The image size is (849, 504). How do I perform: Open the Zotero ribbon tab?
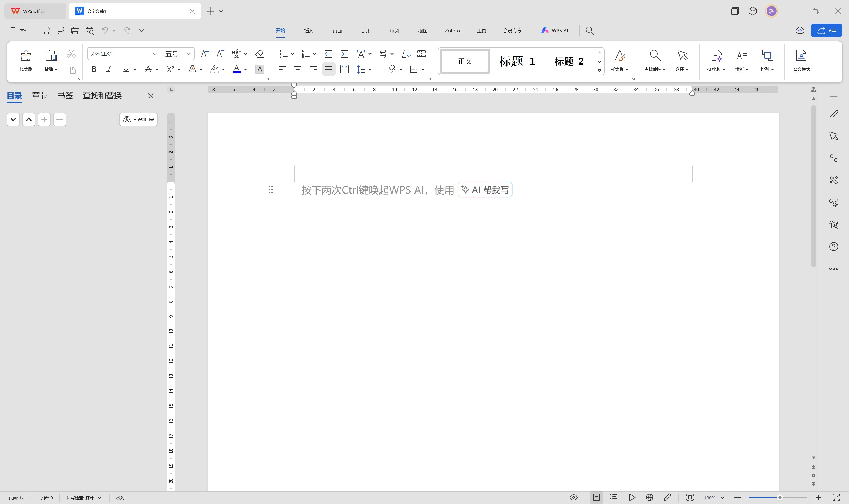pyautogui.click(x=452, y=31)
